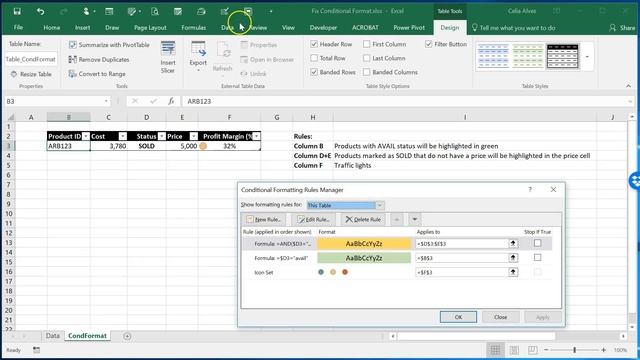The width and height of the screenshot is (640, 360).
Task: Switch to Page Layout view icon
Action: pos(514,350)
